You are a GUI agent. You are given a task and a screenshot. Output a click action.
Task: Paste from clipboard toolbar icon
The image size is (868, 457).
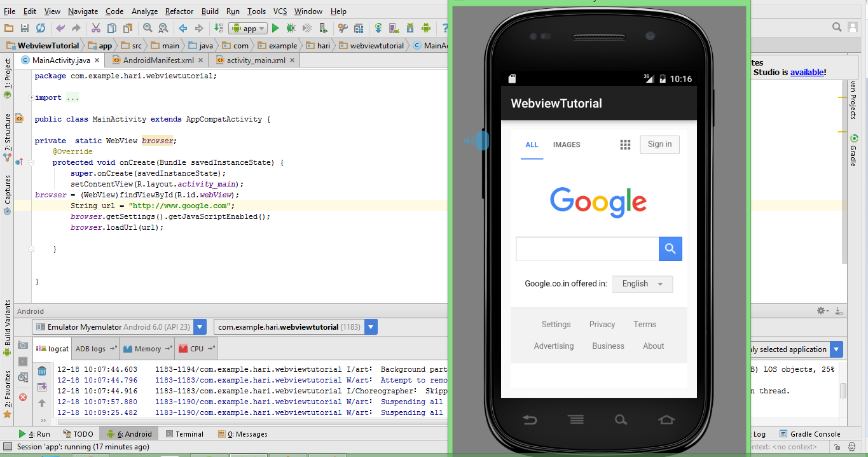click(128, 28)
